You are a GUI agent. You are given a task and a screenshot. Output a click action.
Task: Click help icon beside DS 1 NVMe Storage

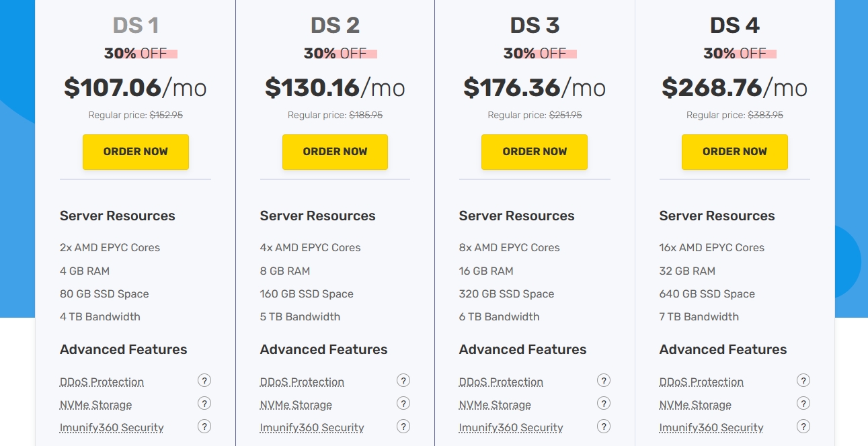[x=204, y=404]
